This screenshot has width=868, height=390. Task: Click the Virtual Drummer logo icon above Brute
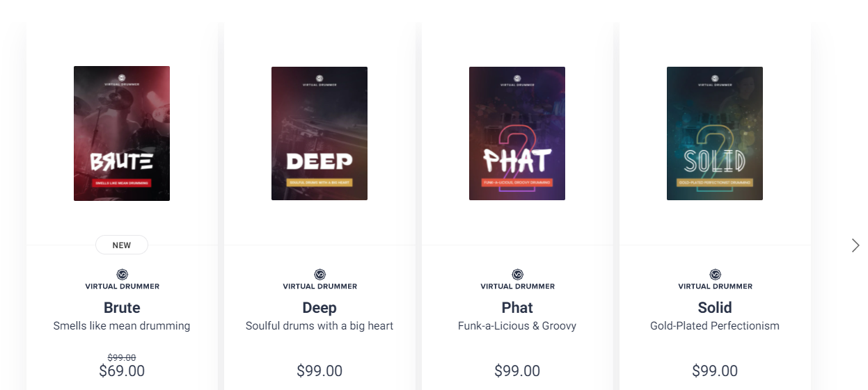123,275
